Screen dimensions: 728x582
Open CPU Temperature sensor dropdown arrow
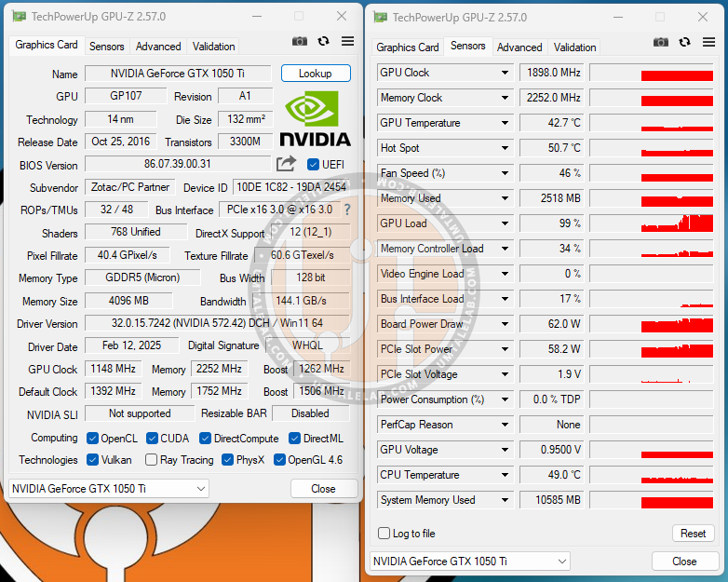[505, 475]
